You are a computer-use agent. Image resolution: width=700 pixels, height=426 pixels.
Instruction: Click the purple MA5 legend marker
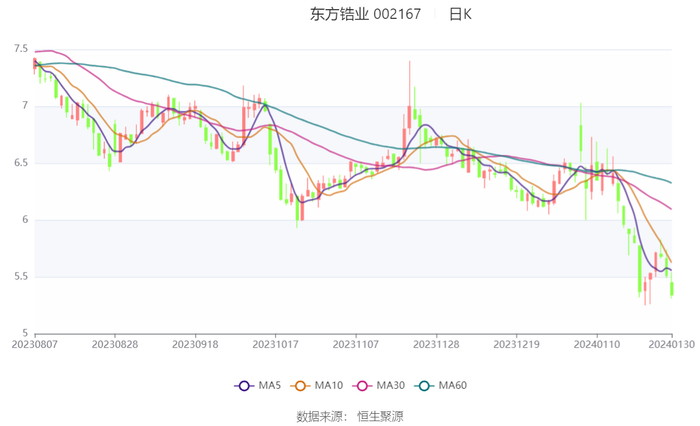[x=243, y=386]
